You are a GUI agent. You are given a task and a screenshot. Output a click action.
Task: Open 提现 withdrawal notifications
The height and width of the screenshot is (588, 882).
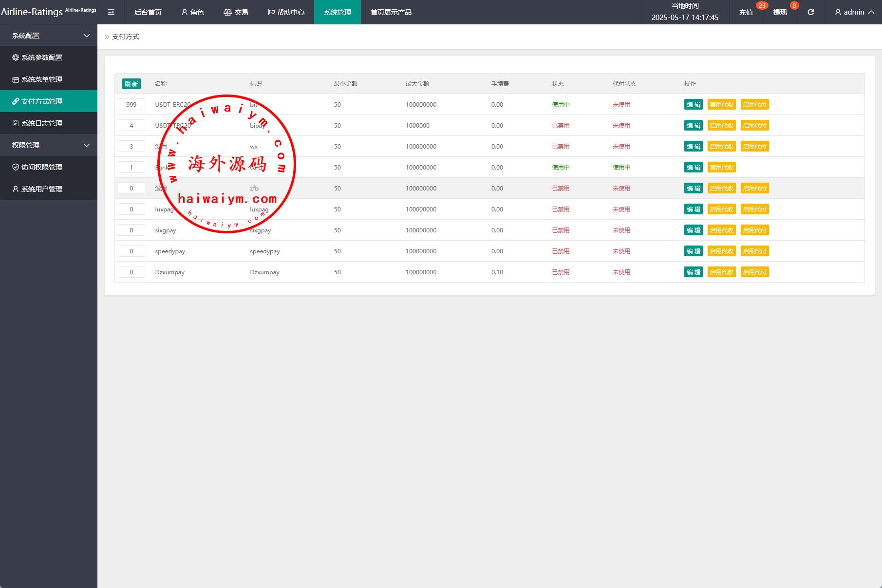[x=780, y=12]
